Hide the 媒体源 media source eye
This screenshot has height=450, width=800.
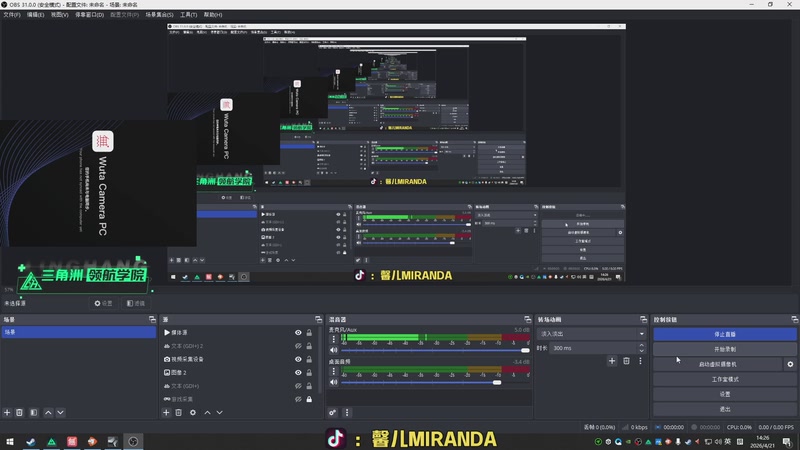pyautogui.click(x=298, y=333)
